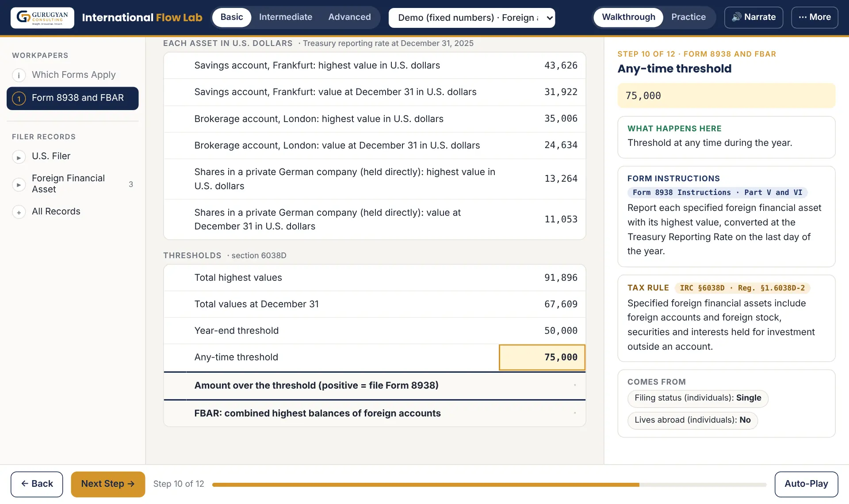Open the More menu
The image size is (849, 504).
coord(815,17)
